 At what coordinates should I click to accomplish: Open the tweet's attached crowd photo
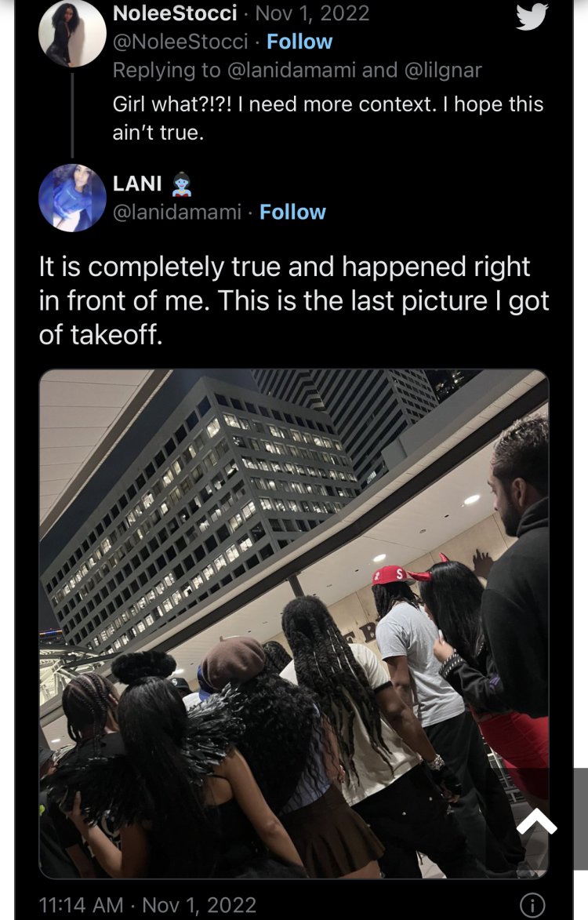coord(294,624)
